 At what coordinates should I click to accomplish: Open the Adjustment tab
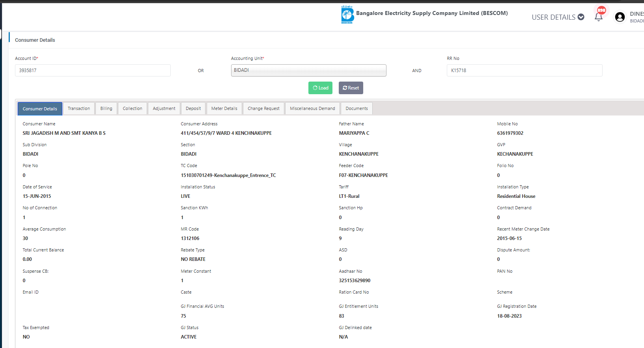[164, 108]
